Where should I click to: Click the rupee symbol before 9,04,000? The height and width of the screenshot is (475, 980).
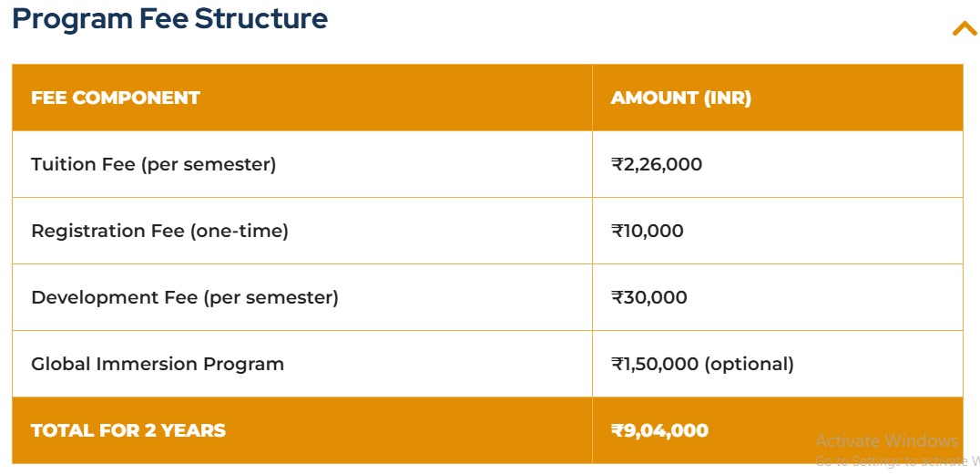pos(617,431)
